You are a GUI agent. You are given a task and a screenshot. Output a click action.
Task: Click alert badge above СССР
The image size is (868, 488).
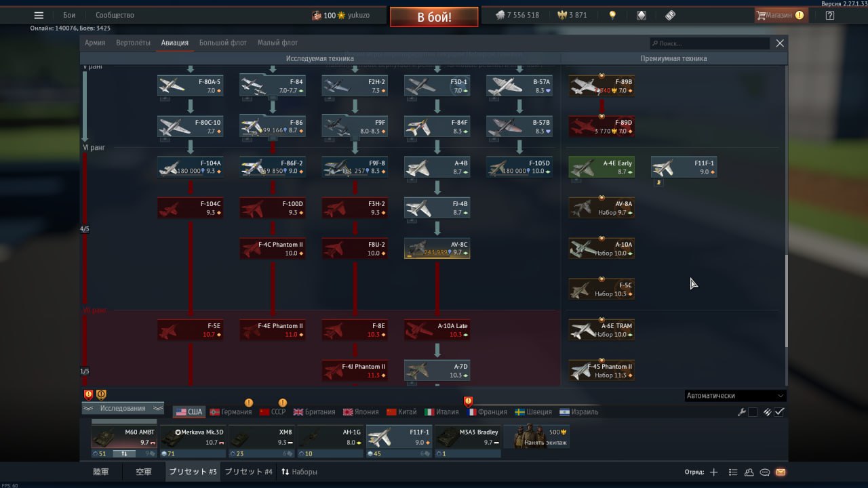(283, 403)
